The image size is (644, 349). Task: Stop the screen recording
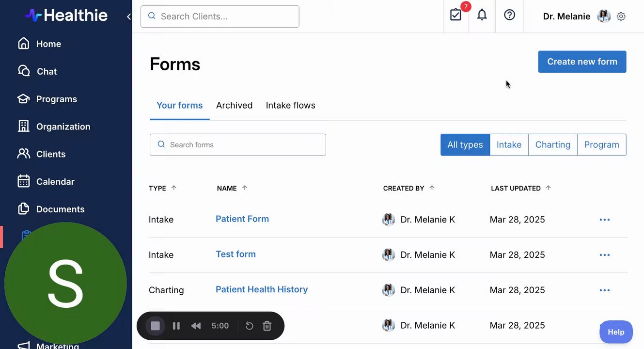click(x=155, y=326)
